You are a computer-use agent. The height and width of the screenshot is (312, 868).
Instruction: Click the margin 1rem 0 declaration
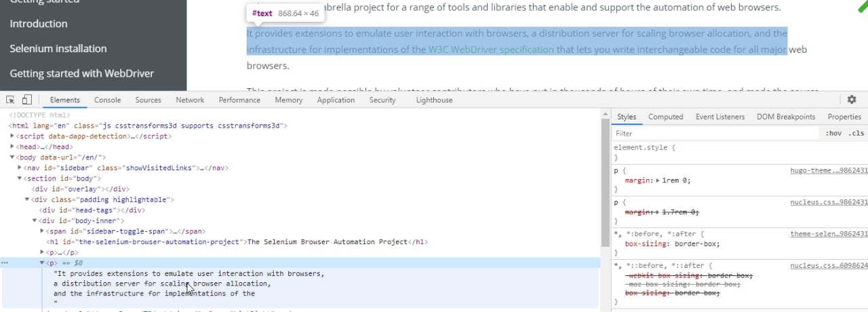[x=657, y=180]
